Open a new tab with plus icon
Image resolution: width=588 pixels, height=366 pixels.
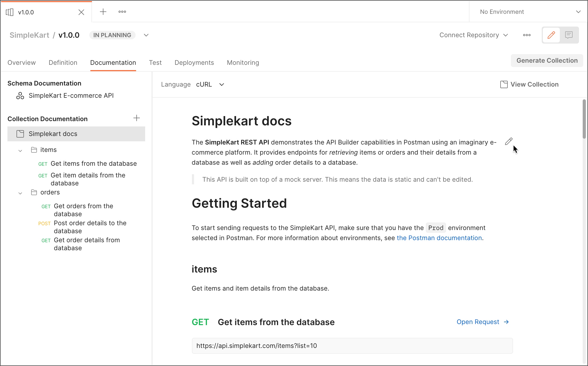(103, 12)
